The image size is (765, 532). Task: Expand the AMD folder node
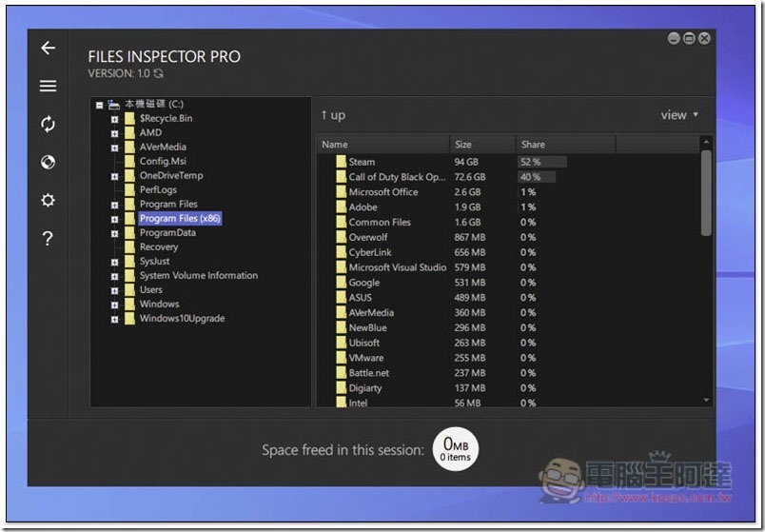[114, 133]
